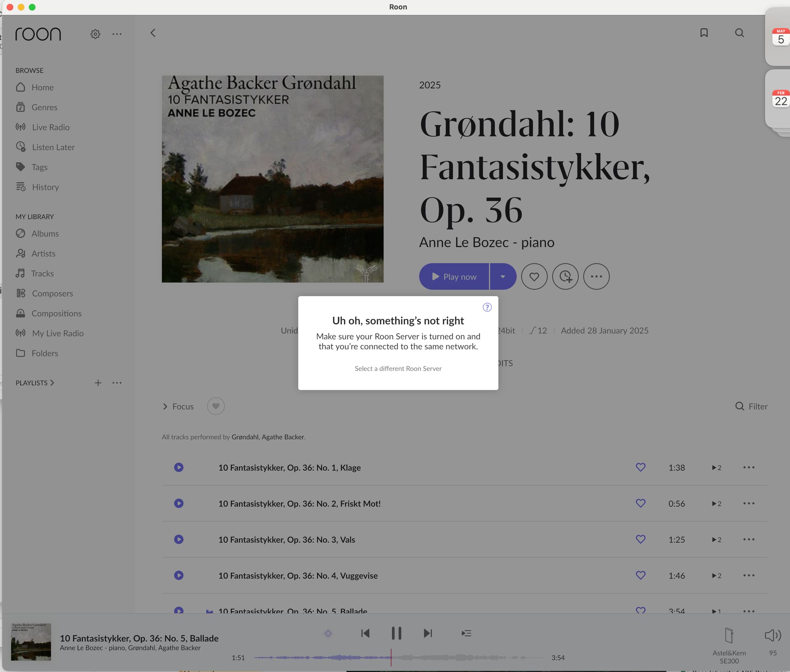The width and height of the screenshot is (790, 672).
Task: Open search magnifier in the top bar
Action: point(739,33)
